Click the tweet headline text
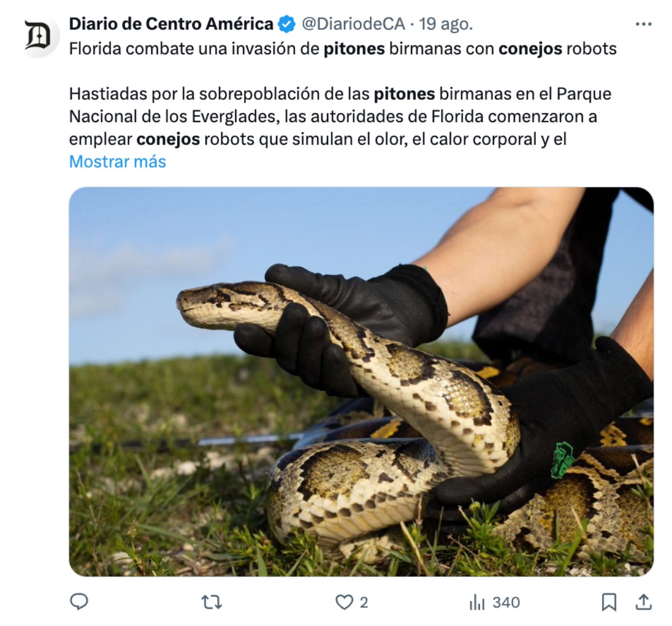The width and height of the screenshot is (672, 626). (x=343, y=49)
